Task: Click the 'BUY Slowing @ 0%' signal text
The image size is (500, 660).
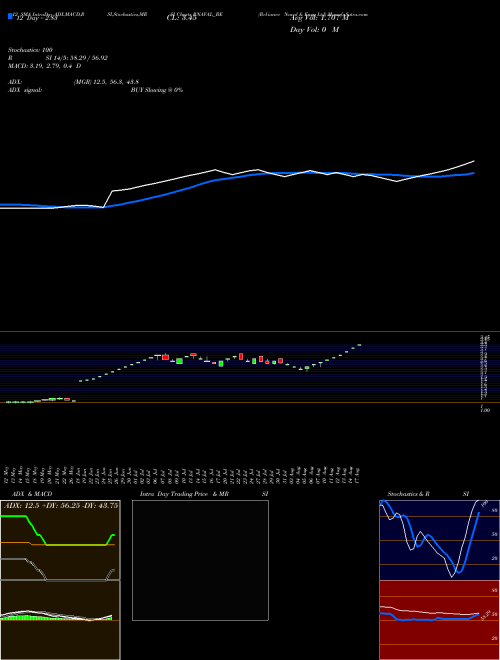Action: (x=157, y=90)
